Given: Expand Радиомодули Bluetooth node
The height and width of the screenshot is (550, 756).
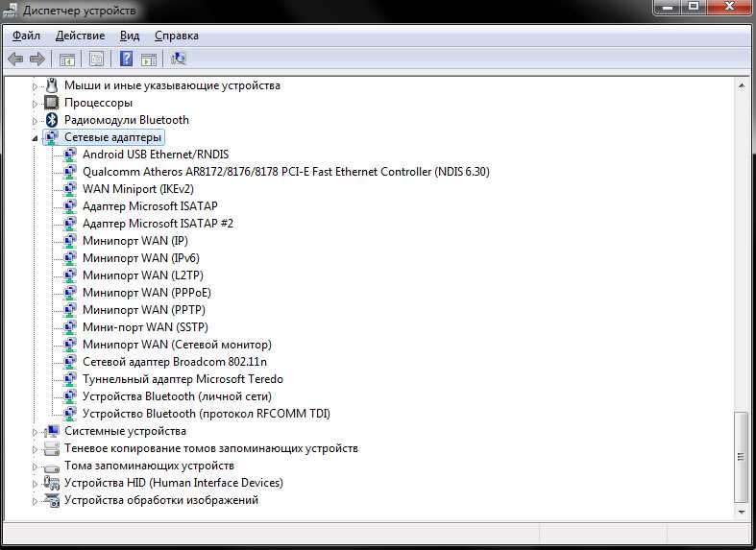Looking at the screenshot, I should pyautogui.click(x=35, y=121).
